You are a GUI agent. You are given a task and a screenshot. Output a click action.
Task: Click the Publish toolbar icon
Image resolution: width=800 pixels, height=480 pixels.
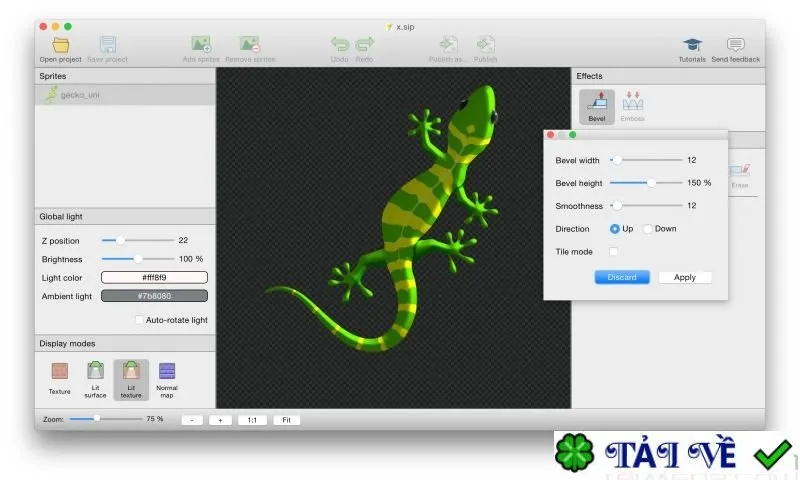[485, 44]
